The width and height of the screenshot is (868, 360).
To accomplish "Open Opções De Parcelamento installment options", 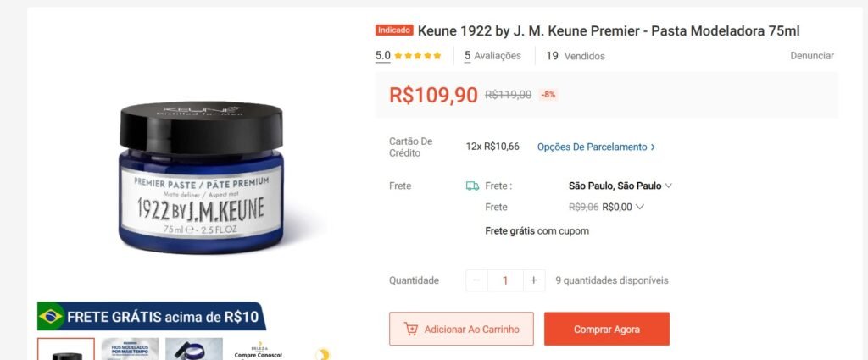I will pos(596,147).
